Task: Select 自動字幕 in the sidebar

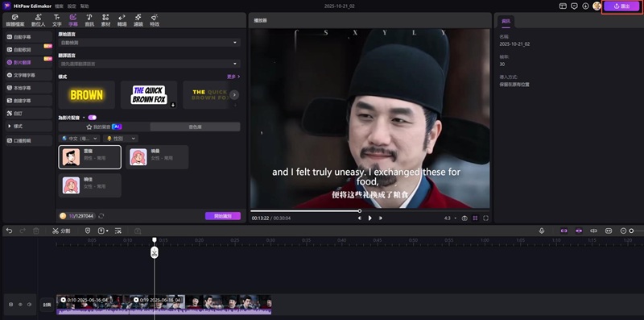Action: click(29, 37)
